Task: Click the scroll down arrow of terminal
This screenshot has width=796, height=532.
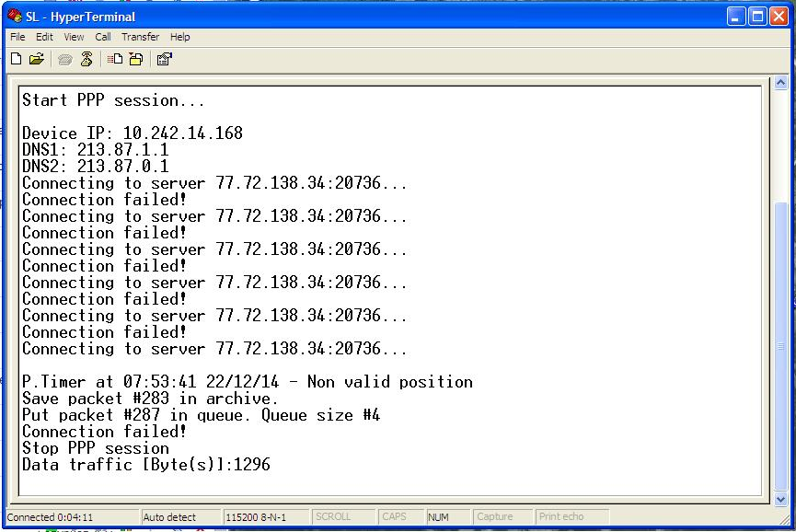Action: click(781, 499)
